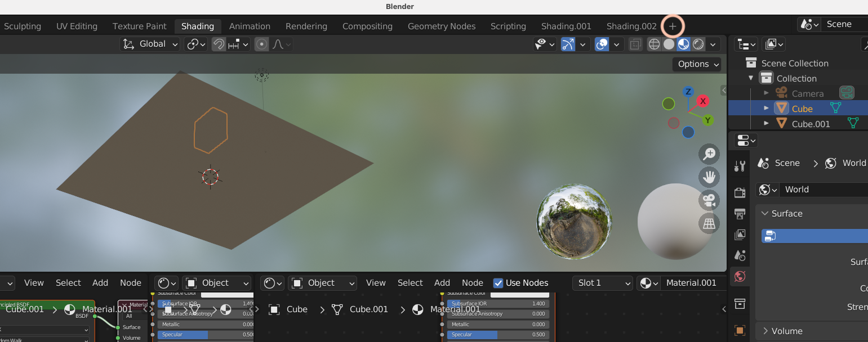Add a new workspace with the plus button
The image size is (868, 342).
pyautogui.click(x=673, y=26)
